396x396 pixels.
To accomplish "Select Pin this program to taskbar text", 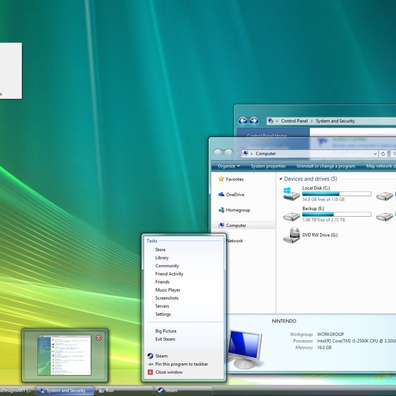I will (182, 364).
